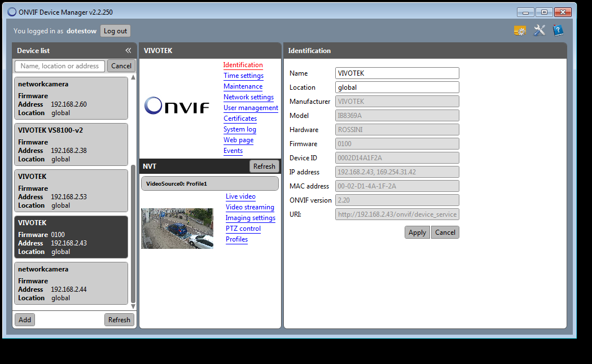
Task: Click the ONVIF Device Manager title bar icon
Action: [x=12, y=12]
